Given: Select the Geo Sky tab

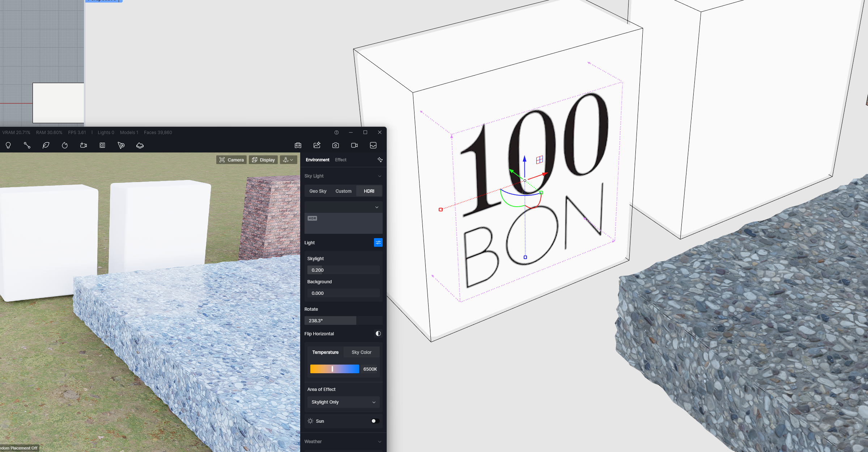Looking at the screenshot, I should click(x=318, y=191).
